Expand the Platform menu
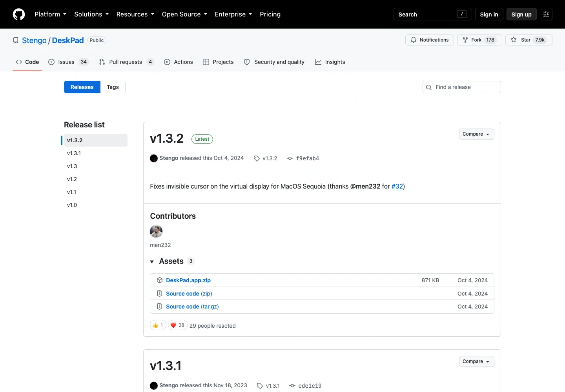 [50, 14]
